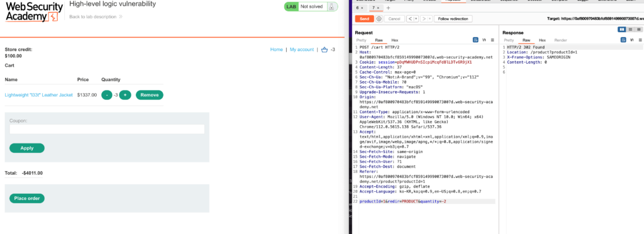
Task: Click into the Coupon input field
Action: tap(107, 130)
